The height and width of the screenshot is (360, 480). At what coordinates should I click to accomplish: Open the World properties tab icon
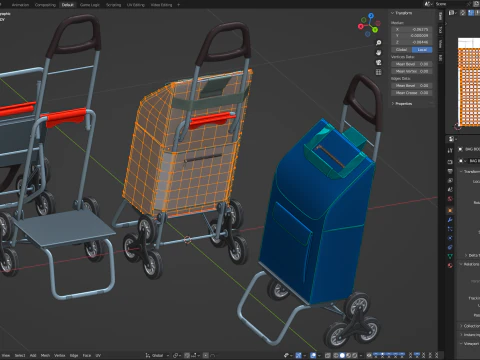click(x=450, y=199)
